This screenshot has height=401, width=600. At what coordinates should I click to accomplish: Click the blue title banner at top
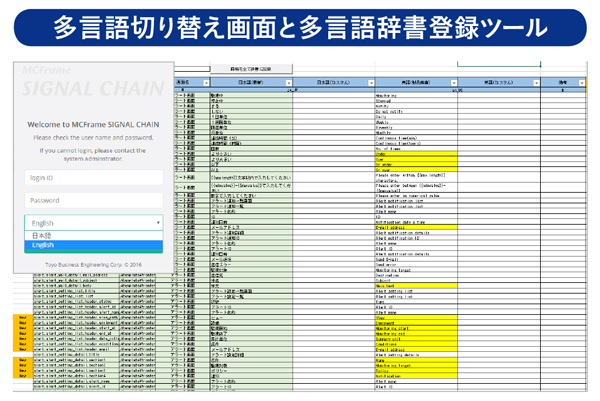(300, 27)
